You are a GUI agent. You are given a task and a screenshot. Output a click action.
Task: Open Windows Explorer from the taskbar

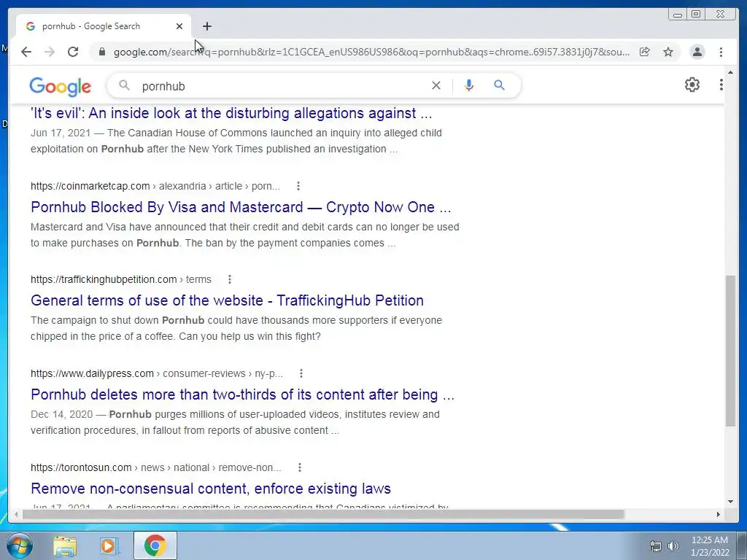65,545
